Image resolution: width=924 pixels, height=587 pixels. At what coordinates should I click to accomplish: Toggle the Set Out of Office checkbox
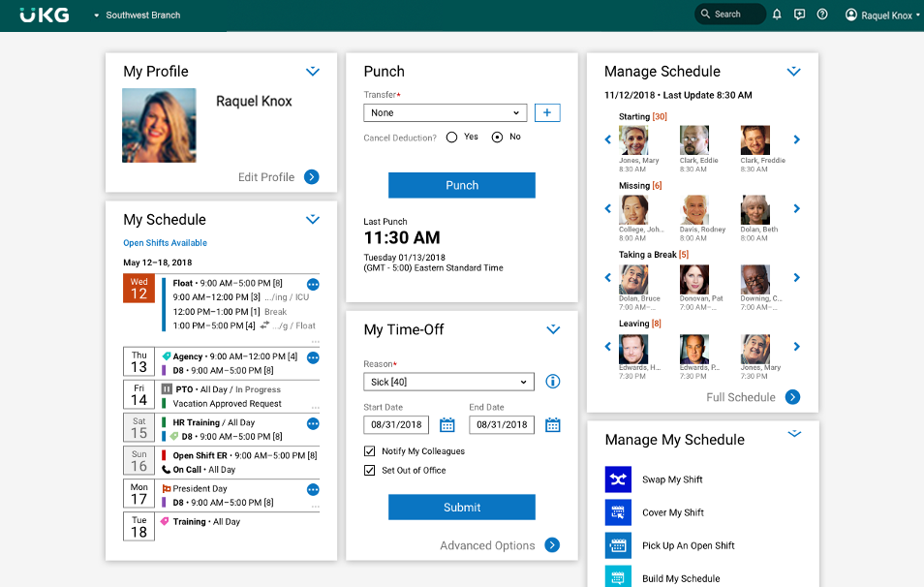tap(369, 471)
